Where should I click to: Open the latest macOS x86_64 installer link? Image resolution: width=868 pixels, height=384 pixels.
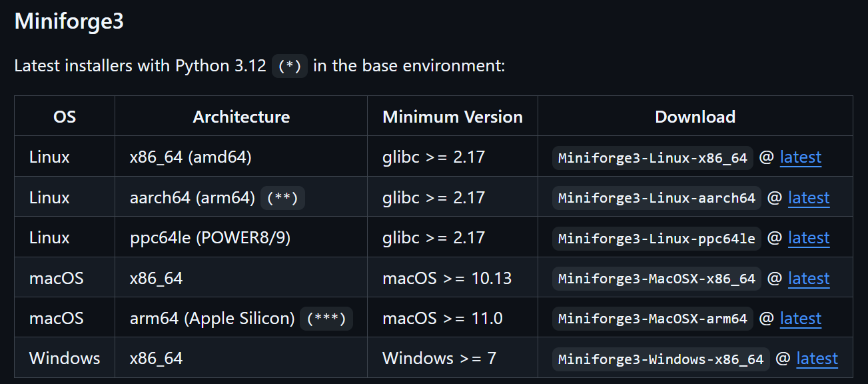point(809,278)
